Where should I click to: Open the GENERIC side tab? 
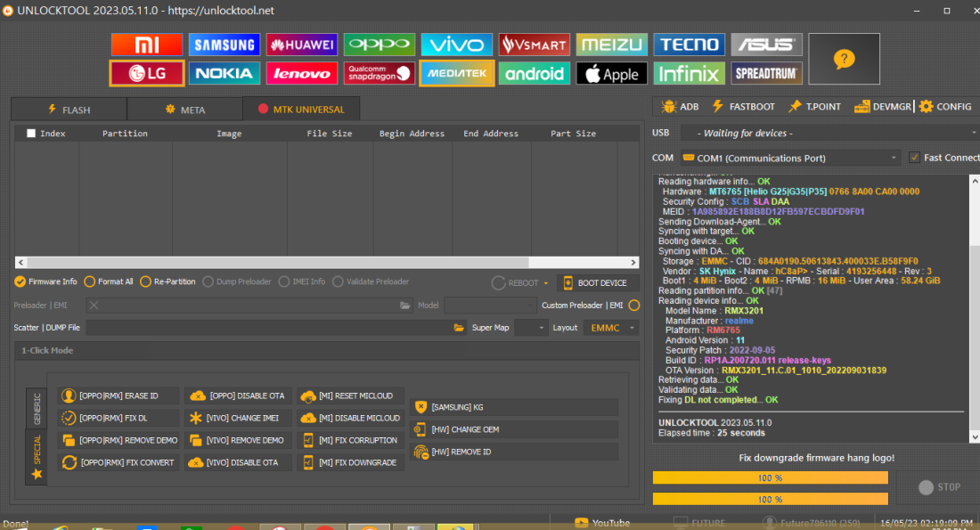pos(37,408)
